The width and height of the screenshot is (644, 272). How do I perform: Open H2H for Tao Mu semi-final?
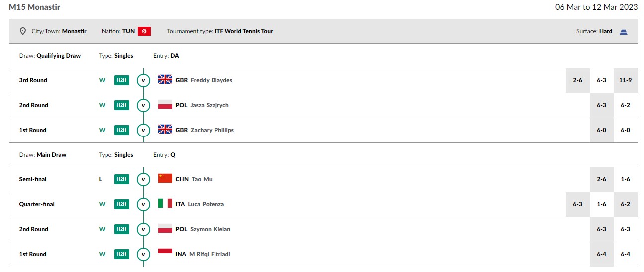[x=122, y=179]
